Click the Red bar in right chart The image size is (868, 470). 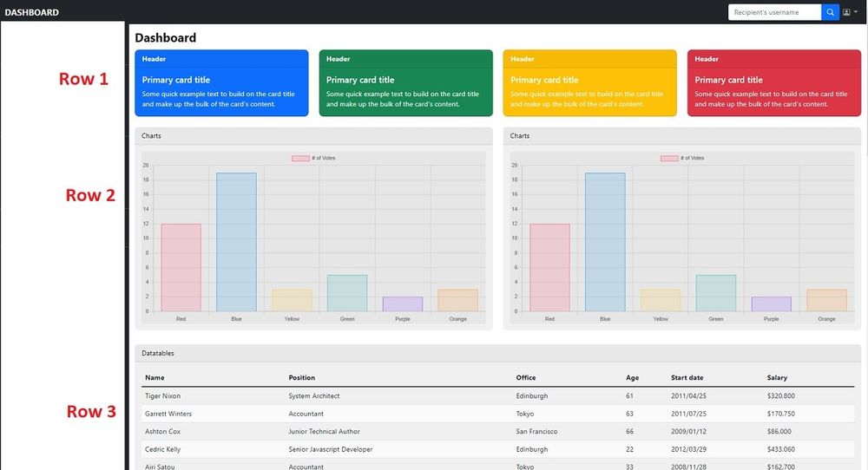point(549,268)
